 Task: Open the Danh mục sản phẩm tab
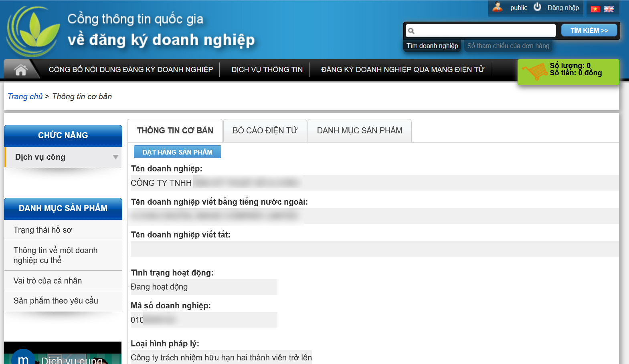[359, 131]
